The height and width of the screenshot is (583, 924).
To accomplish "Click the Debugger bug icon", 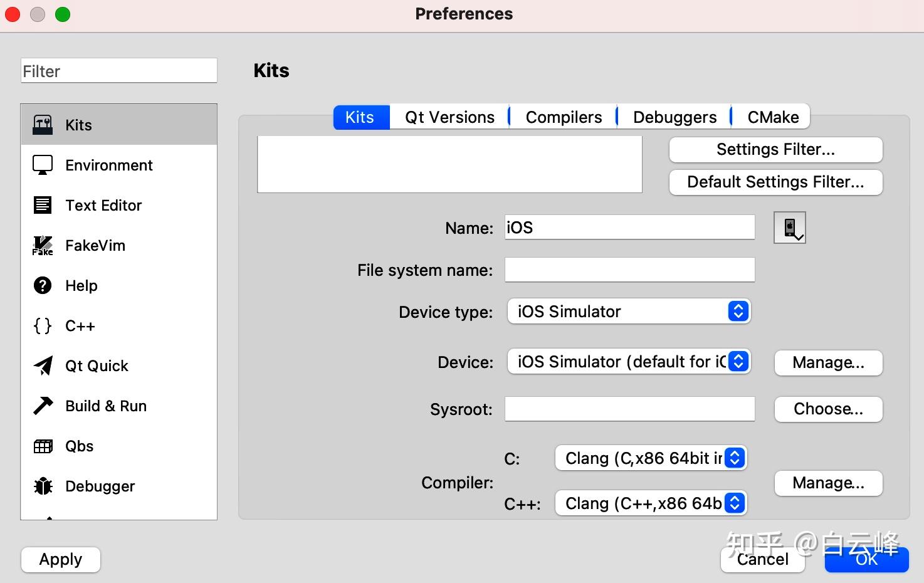I will 43,486.
